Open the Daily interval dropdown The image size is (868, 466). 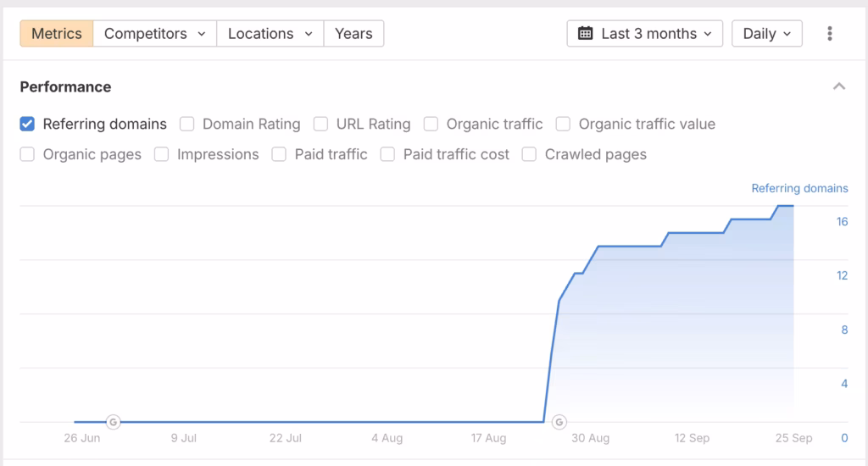pos(766,34)
